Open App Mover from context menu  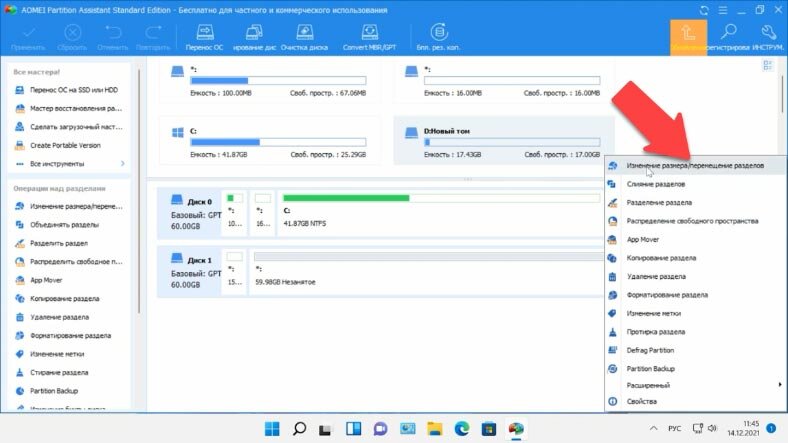(x=696, y=240)
